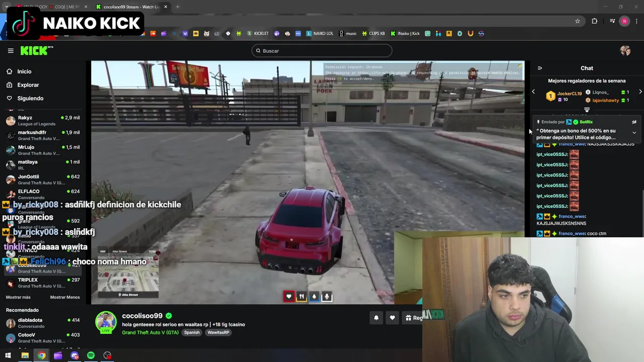The width and height of the screenshot is (644, 362).
Task: Open BotRix user profile in pinned message
Action: 586,122
